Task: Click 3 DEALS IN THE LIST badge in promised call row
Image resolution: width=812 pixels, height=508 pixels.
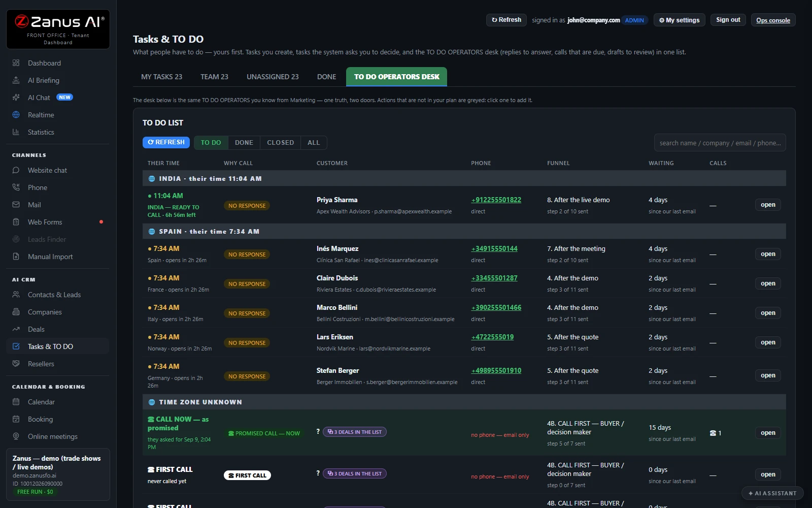Action: [355, 432]
